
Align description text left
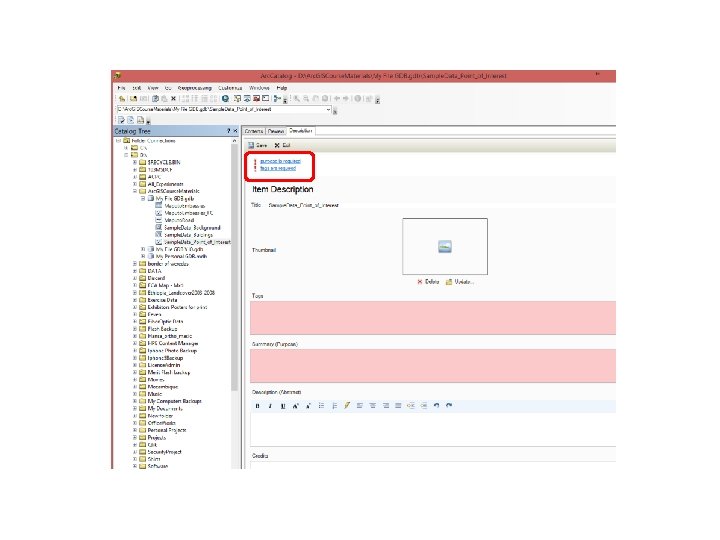click(x=360, y=406)
